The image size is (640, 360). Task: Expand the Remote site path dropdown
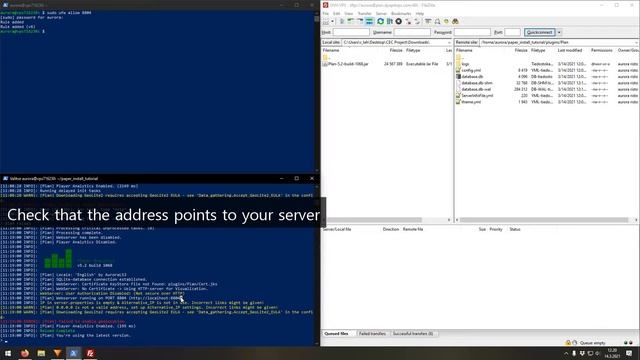(636, 42)
